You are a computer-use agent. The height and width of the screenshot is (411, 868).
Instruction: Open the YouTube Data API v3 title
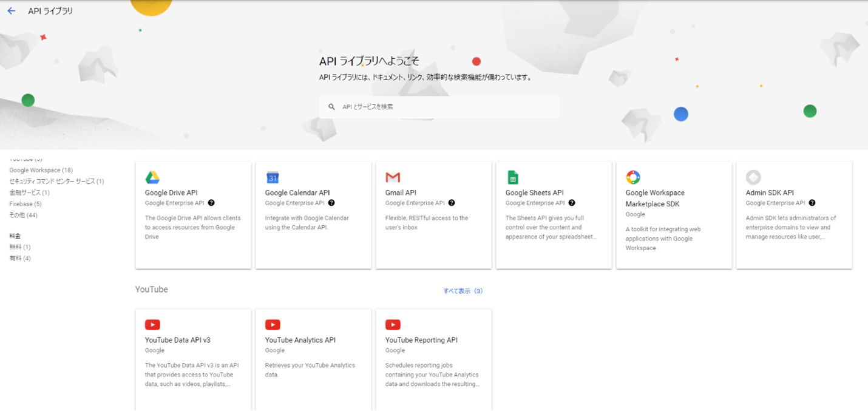(178, 341)
